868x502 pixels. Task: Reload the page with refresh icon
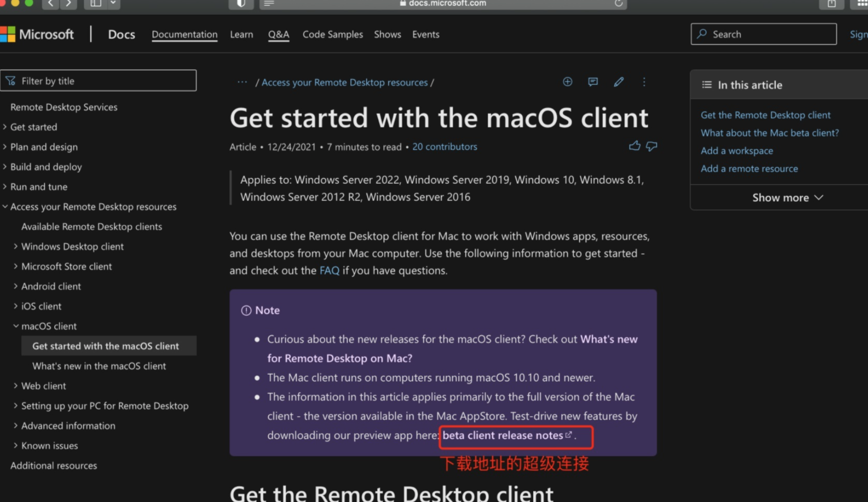coord(618,3)
